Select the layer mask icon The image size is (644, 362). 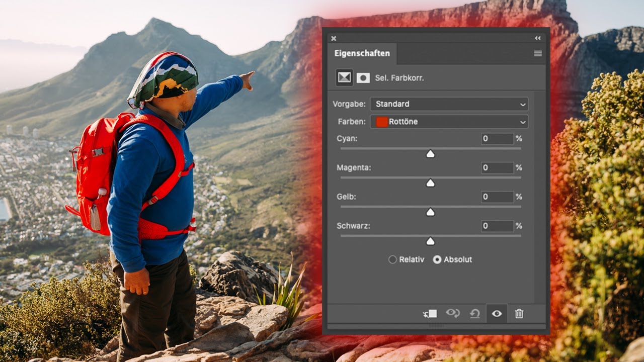(363, 78)
